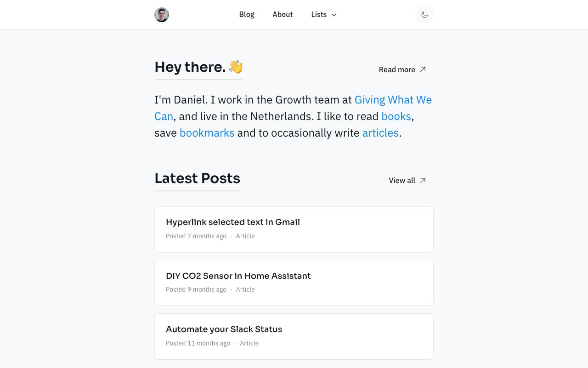588x368 pixels.
Task: Open View all latest posts
Action: point(407,180)
